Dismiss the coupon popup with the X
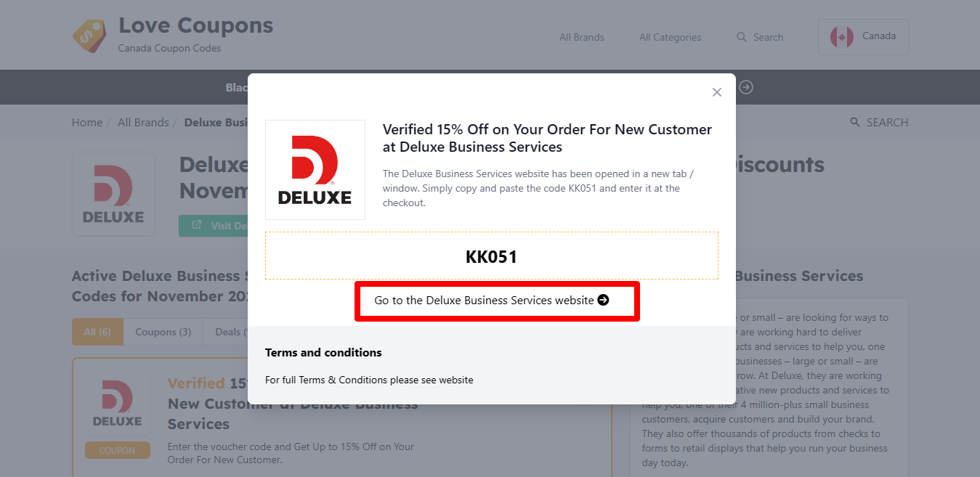 click(x=716, y=92)
